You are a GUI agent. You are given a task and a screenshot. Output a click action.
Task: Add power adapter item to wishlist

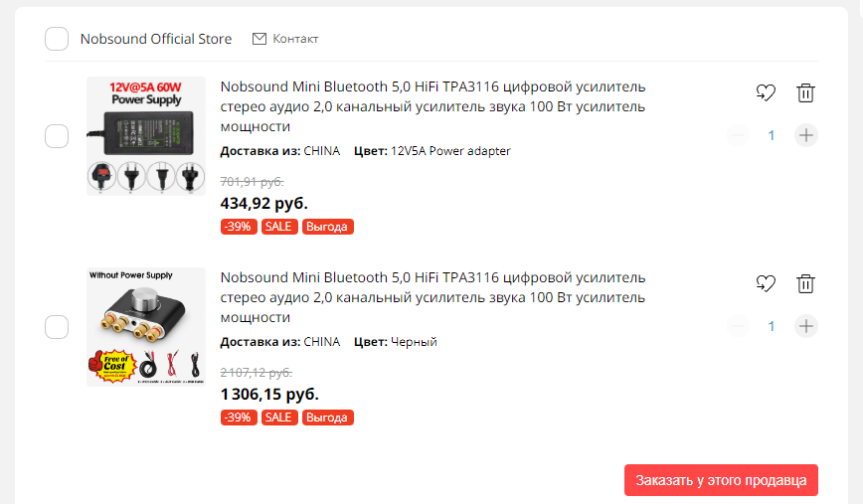click(765, 92)
